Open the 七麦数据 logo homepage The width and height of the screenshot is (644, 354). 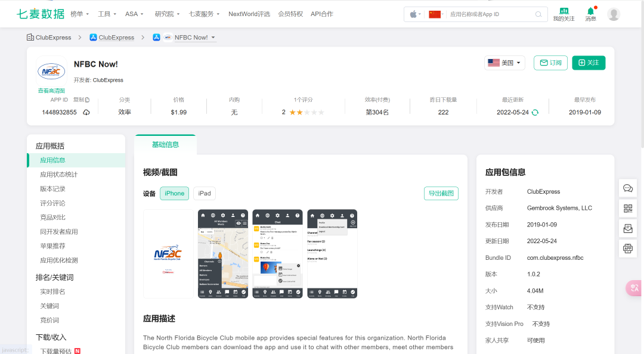[x=41, y=14]
